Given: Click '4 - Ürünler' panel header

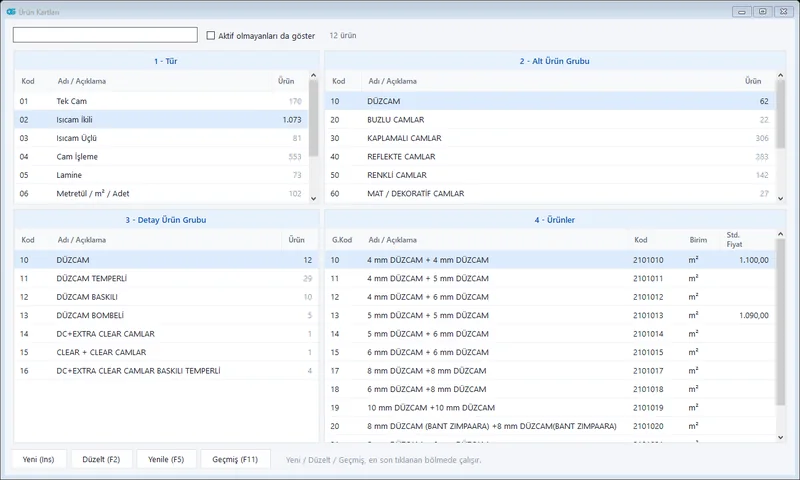Looking at the screenshot, I should click(554, 220).
